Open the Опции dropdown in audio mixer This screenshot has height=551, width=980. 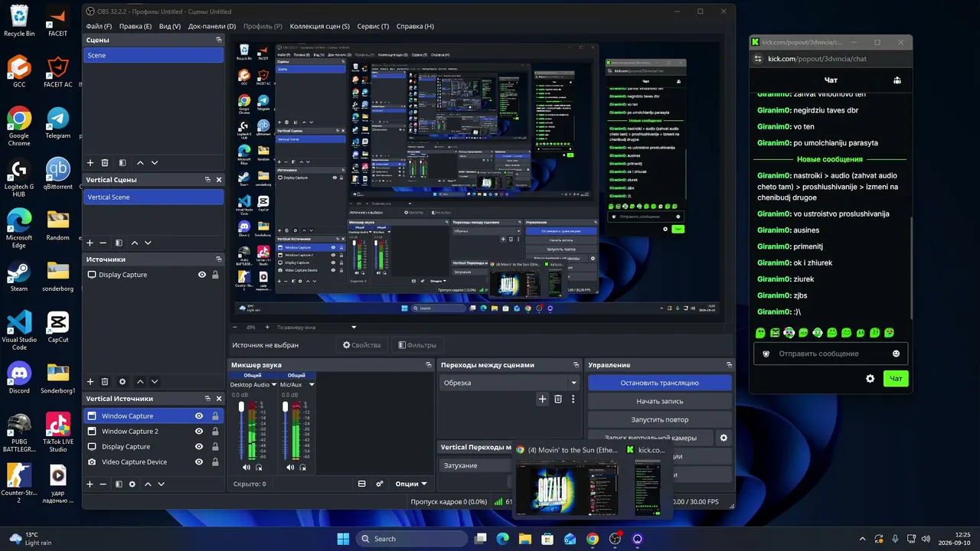point(411,484)
